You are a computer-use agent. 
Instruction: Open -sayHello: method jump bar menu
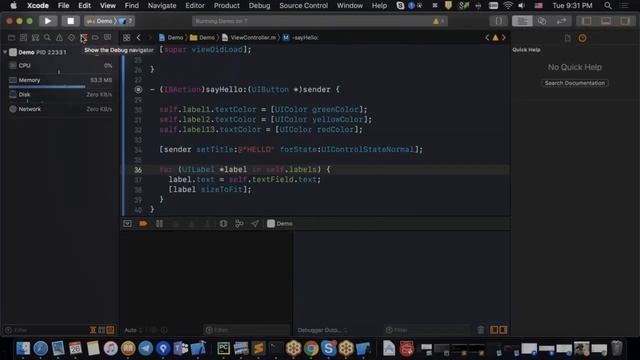pos(301,38)
